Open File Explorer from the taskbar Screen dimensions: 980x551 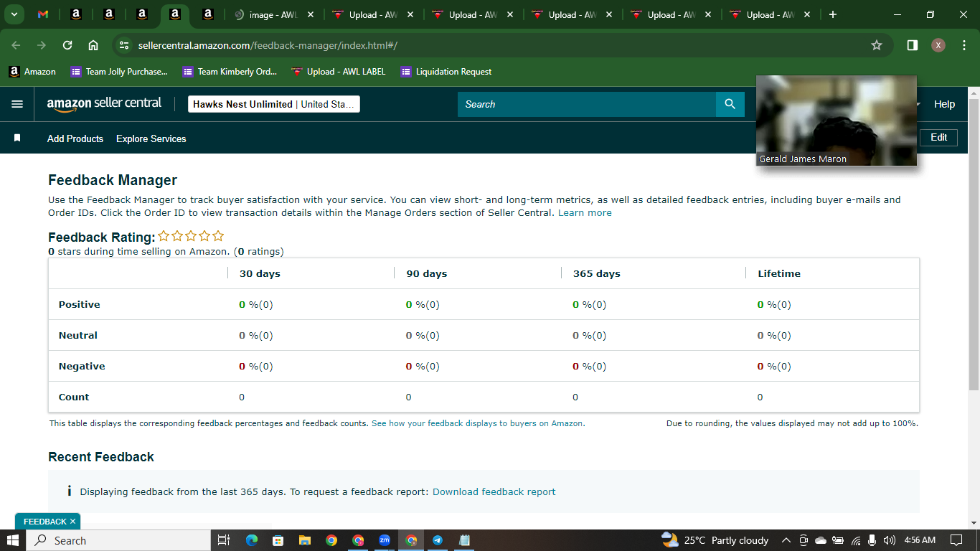(x=304, y=540)
